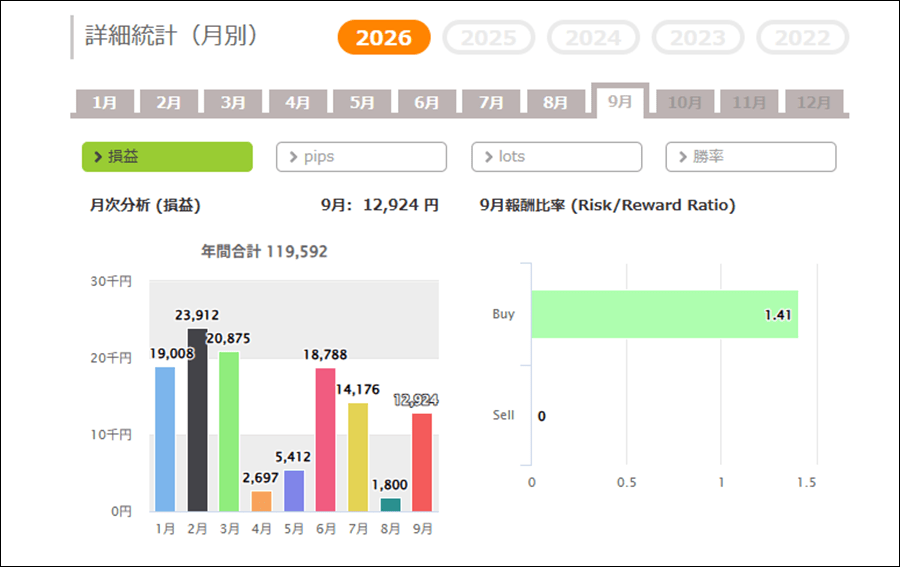Click the lots chevron arrow icon
This screenshot has height=567, width=900.
pos(488,157)
